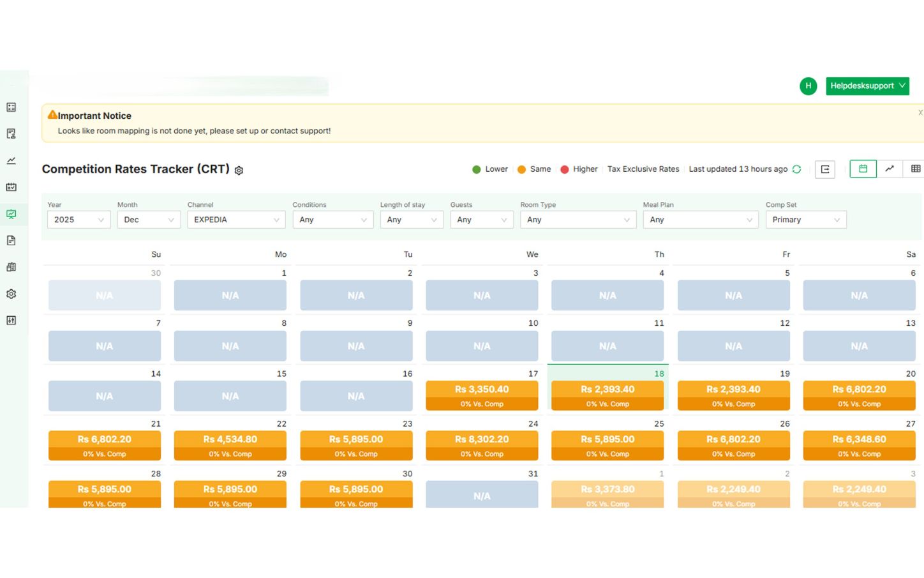Switch to trend graph view toggle

pyautogui.click(x=890, y=169)
